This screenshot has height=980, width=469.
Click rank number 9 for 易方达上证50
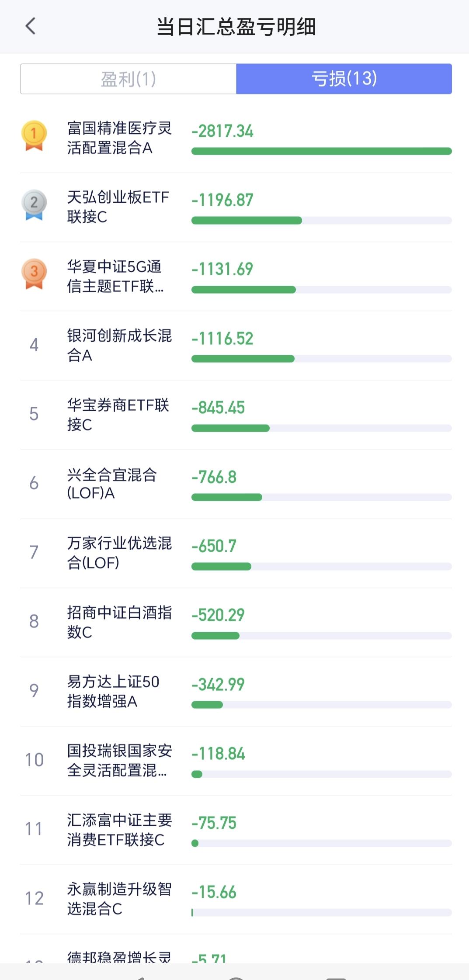click(34, 691)
